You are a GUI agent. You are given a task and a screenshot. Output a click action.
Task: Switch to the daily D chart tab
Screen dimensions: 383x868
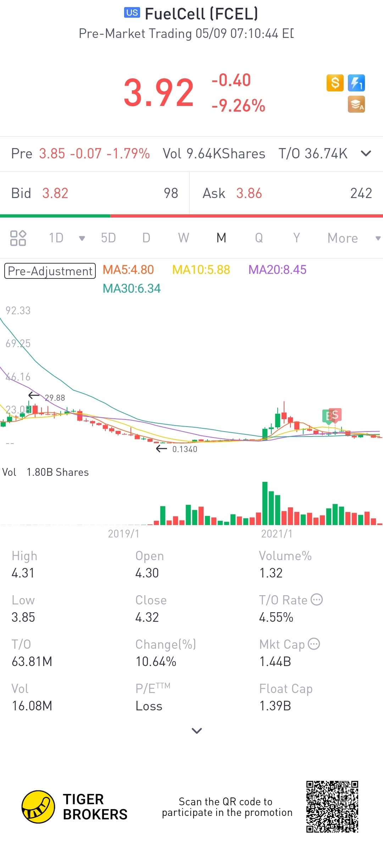(x=146, y=238)
